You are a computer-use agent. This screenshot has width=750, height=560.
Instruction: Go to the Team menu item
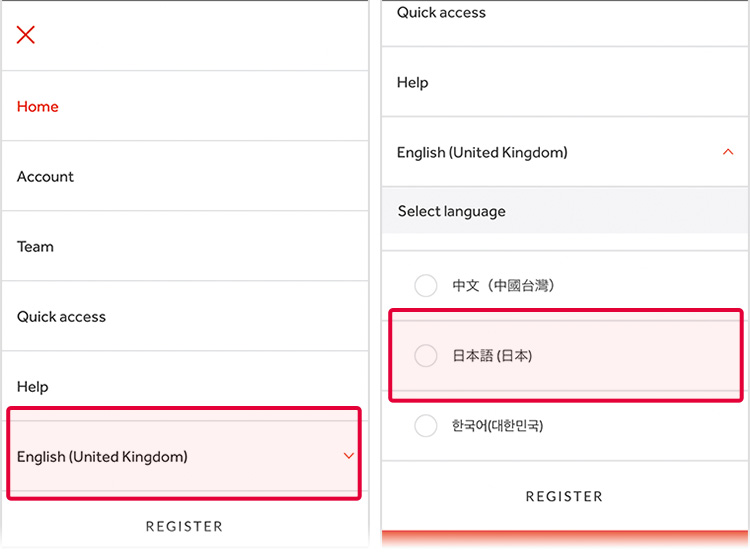[185, 246]
